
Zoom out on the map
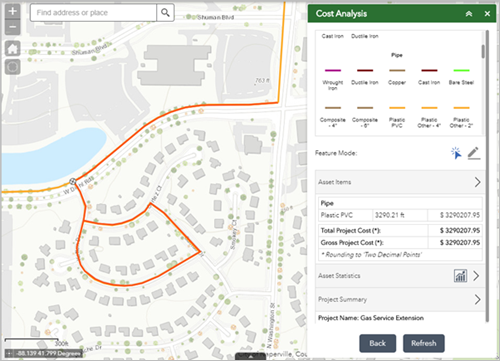point(13,27)
